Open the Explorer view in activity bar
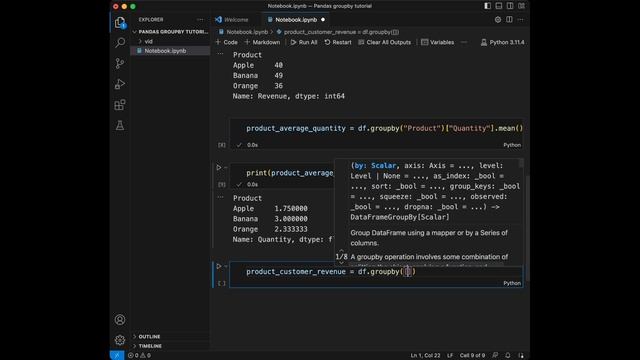640x360 pixels. tap(120, 22)
